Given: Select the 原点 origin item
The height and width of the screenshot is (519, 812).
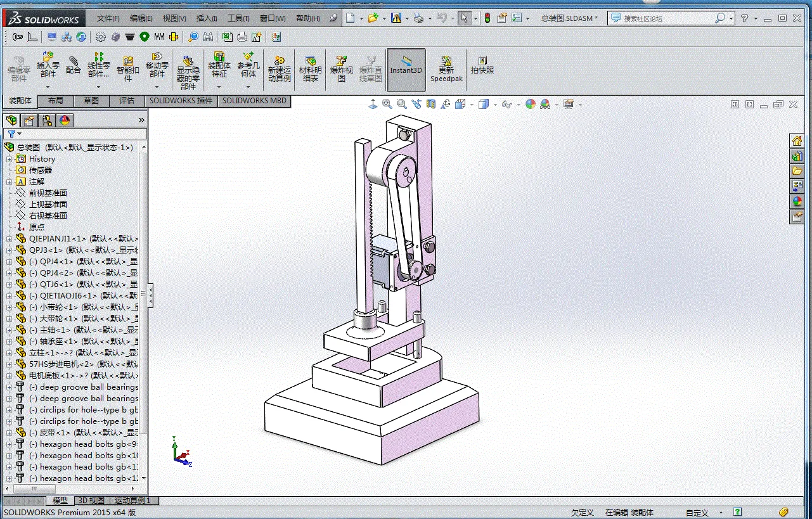Looking at the screenshot, I should tap(37, 227).
